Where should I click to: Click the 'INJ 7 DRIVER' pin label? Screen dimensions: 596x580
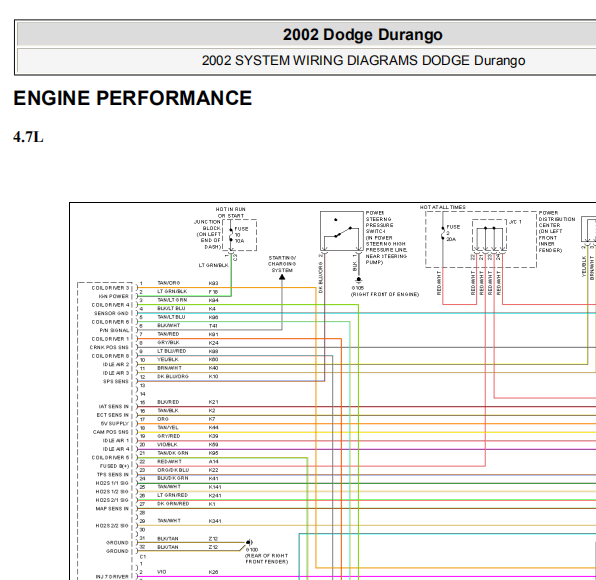[x=112, y=577]
